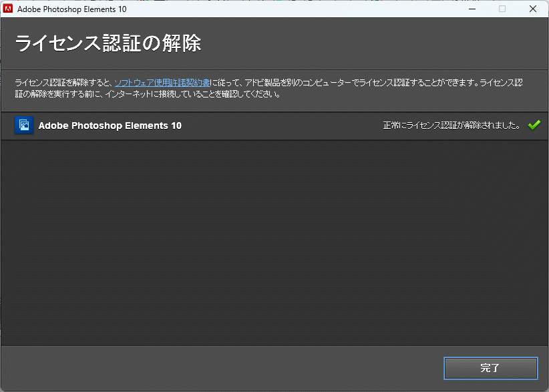Click the empty middle of the product row

point(281,126)
